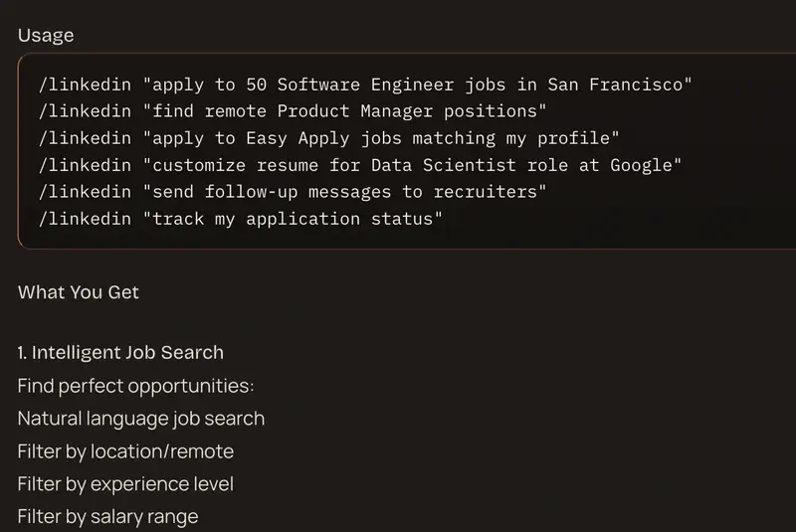This screenshot has height=532, width=796.
Task: Click the customize resume for Data Scientist line
Action: pos(359,165)
